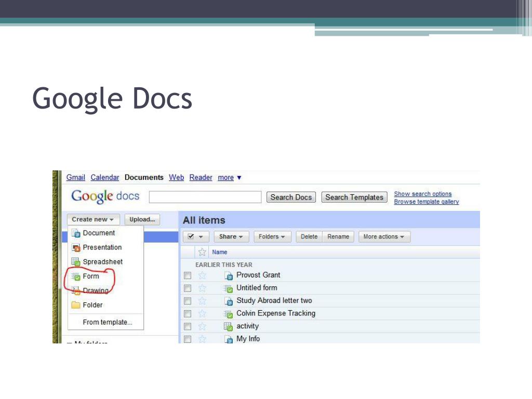Open the Web link

177,178
